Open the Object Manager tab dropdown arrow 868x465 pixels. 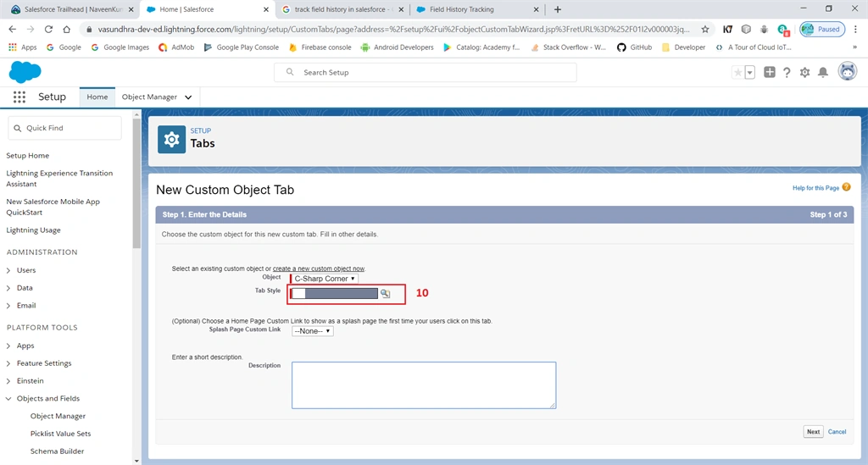click(188, 97)
